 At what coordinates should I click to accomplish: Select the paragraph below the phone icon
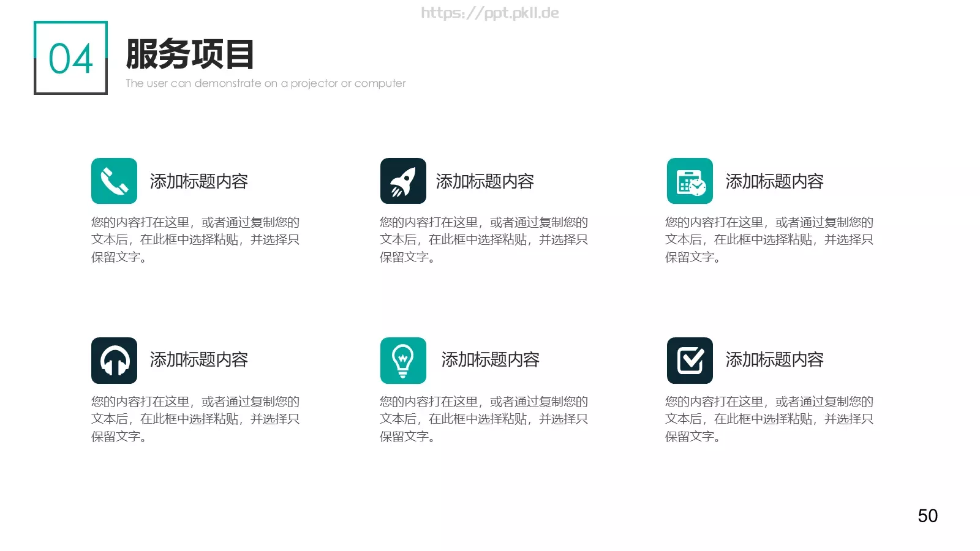click(x=195, y=239)
